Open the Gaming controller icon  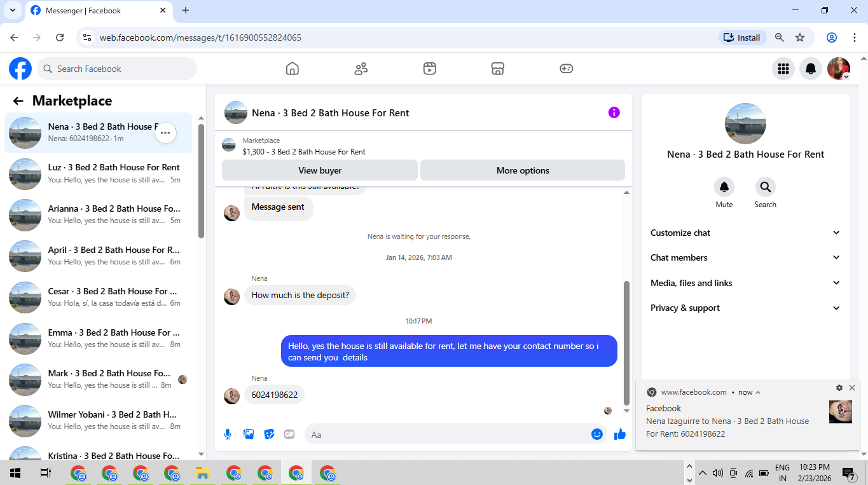click(567, 69)
